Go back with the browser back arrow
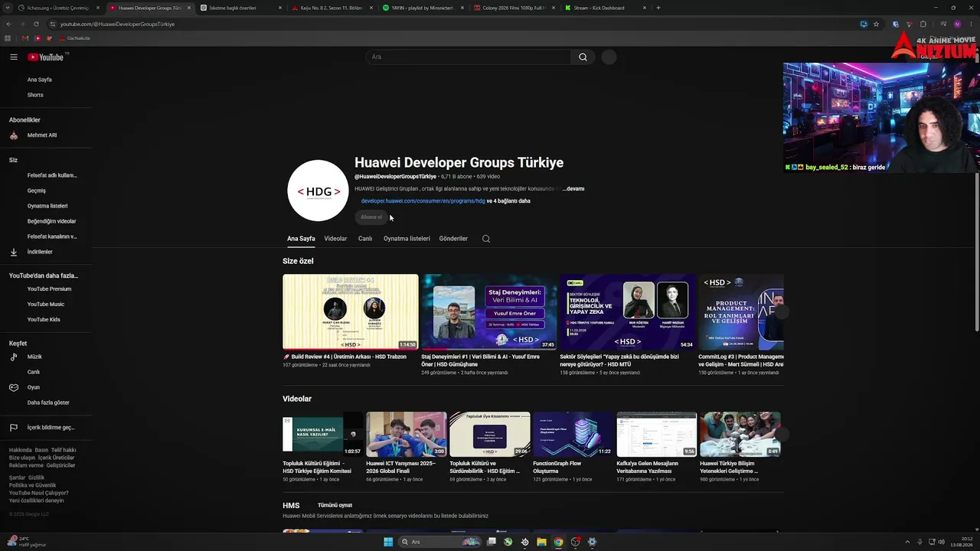980x551 pixels. click(9, 24)
